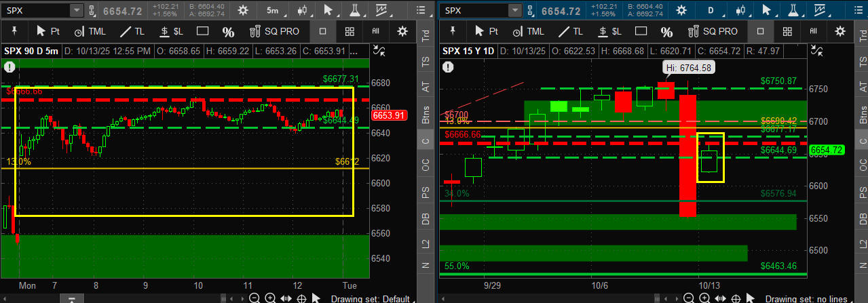Image resolution: width=868 pixels, height=303 pixels.
Task: Open chart settings gear in left chart header
Action: click(244, 10)
